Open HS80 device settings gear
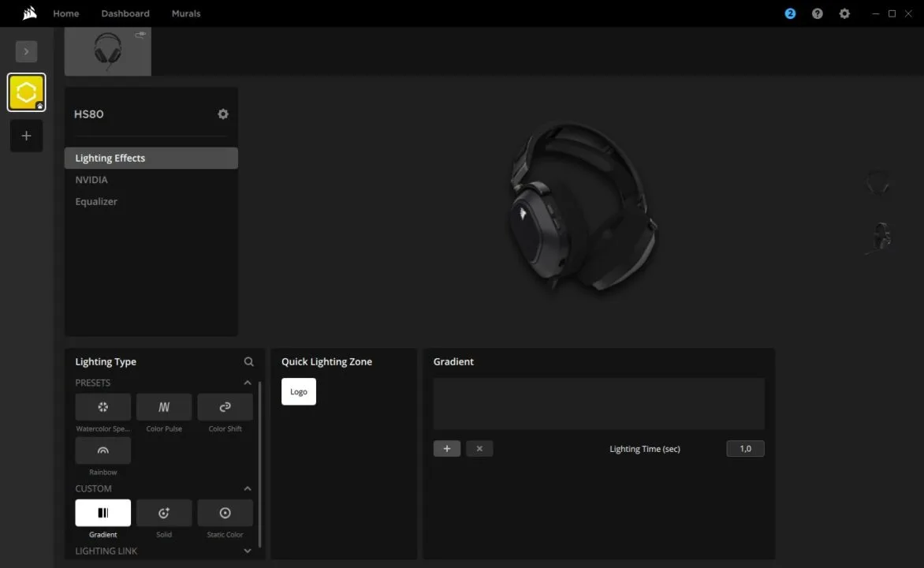The width and height of the screenshot is (924, 568). (223, 114)
